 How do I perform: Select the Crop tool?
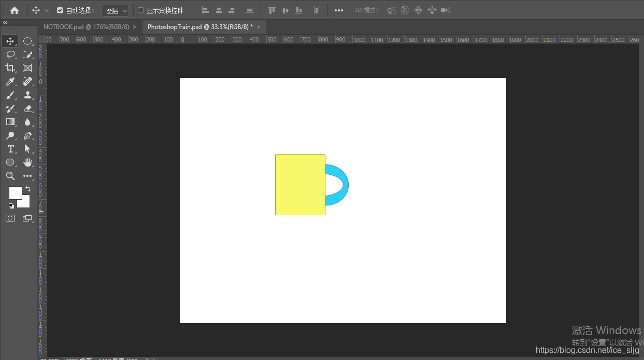10,68
